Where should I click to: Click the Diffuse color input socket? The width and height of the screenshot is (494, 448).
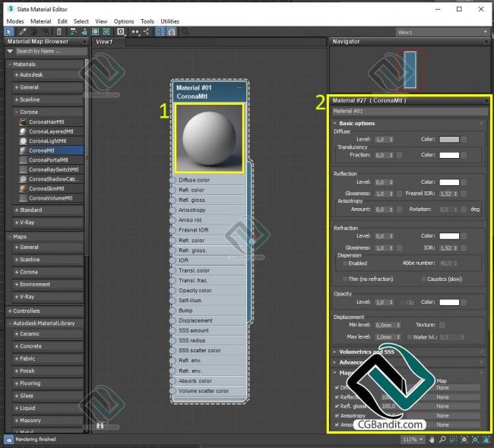pyautogui.click(x=173, y=180)
